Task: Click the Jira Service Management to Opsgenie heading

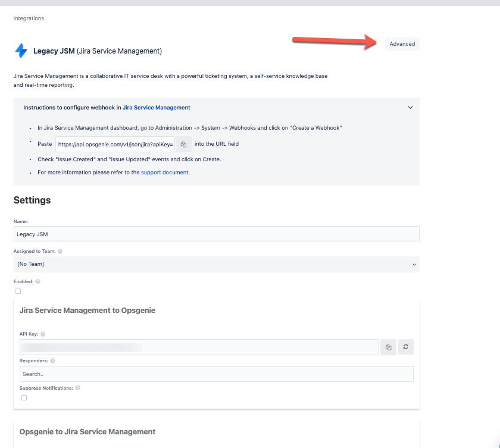Action: click(x=87, y=311)
